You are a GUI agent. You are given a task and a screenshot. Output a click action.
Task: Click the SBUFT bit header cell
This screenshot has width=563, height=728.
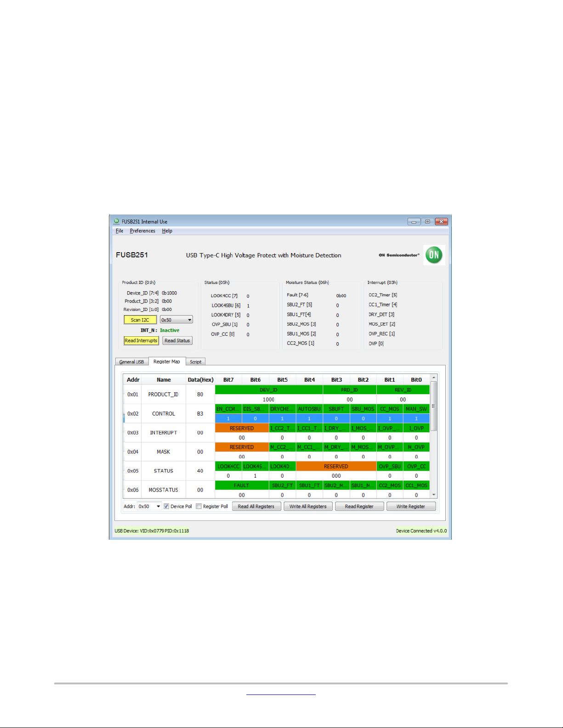pyautogui.click(x=336, y=409)
